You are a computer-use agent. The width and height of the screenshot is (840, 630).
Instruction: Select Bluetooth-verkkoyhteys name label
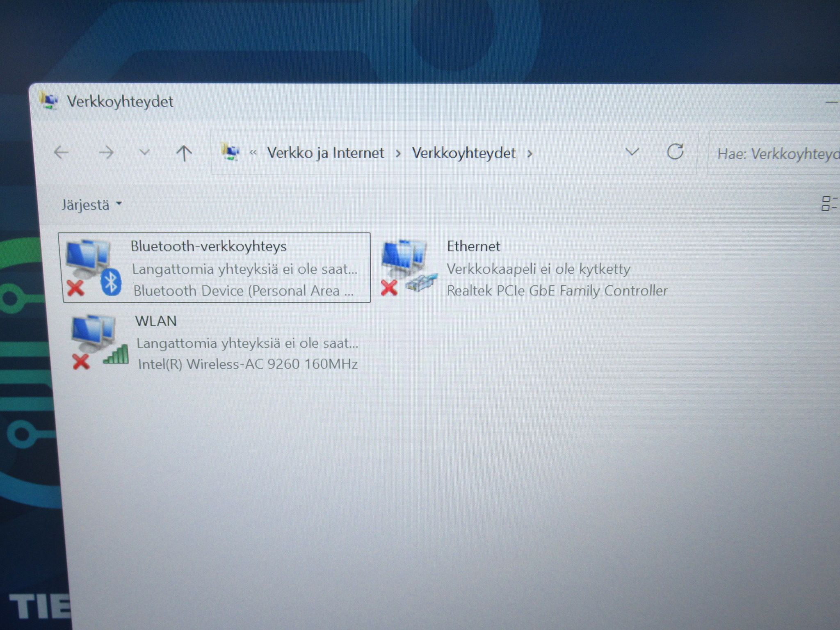[x=209, y=246]
